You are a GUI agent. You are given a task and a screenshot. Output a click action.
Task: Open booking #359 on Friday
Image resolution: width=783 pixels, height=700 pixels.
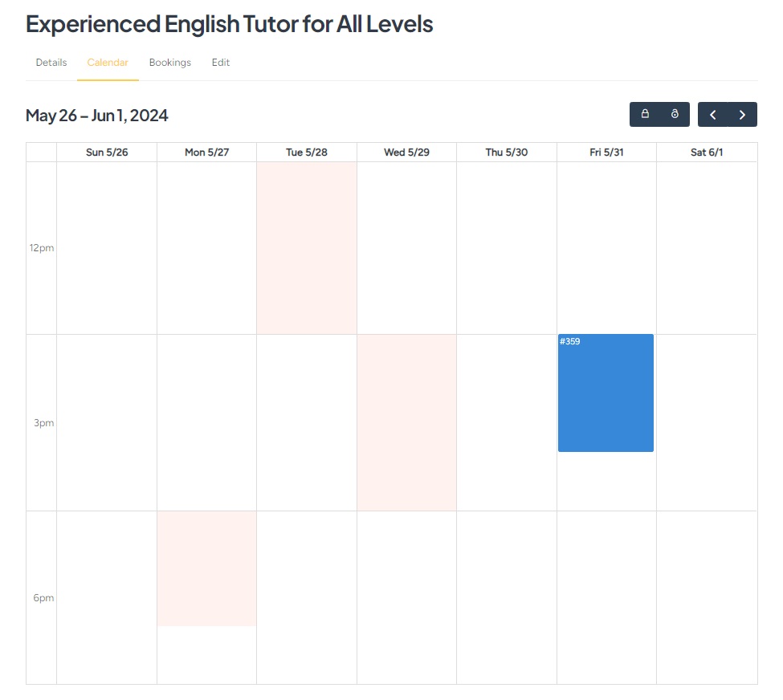(x=606, y=393)
